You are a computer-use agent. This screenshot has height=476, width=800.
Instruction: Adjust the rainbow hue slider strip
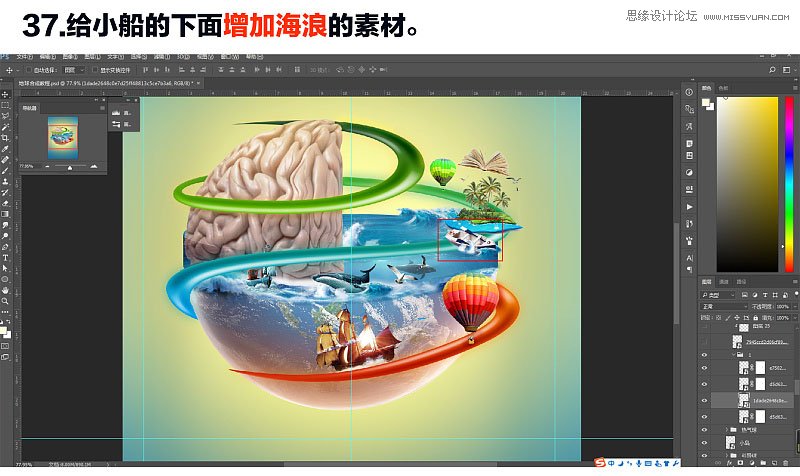789,184
